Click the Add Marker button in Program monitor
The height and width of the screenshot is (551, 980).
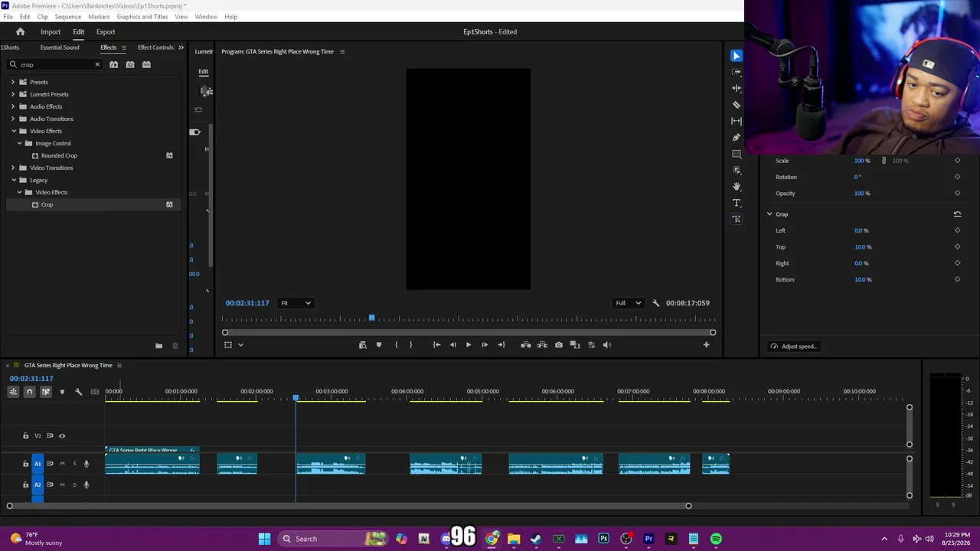point(379,345)
